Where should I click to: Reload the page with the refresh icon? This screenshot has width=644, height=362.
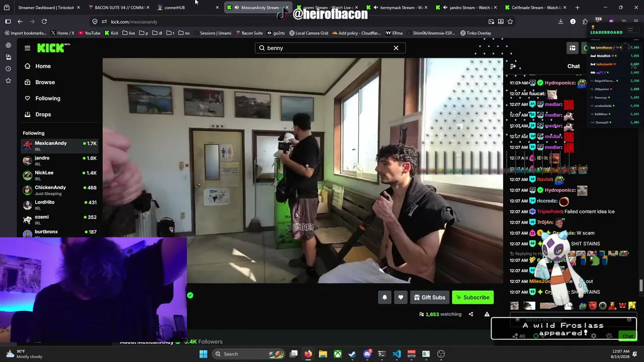pos(44,22)
